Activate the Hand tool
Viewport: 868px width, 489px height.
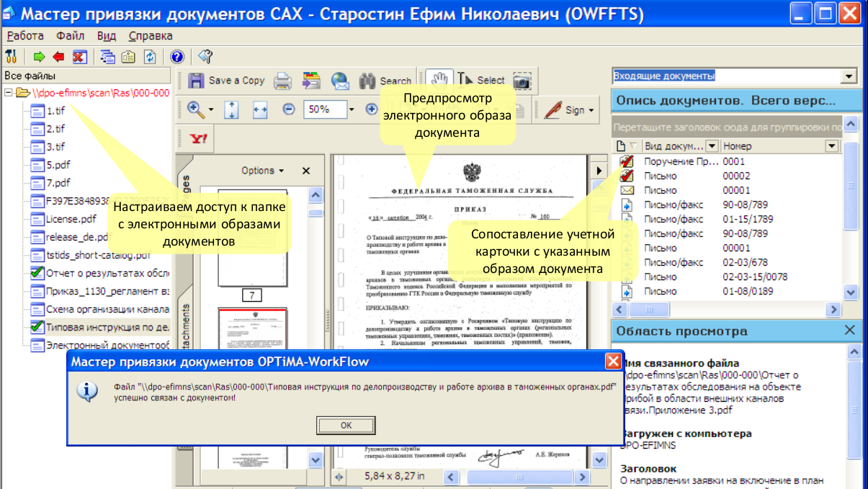439,81
